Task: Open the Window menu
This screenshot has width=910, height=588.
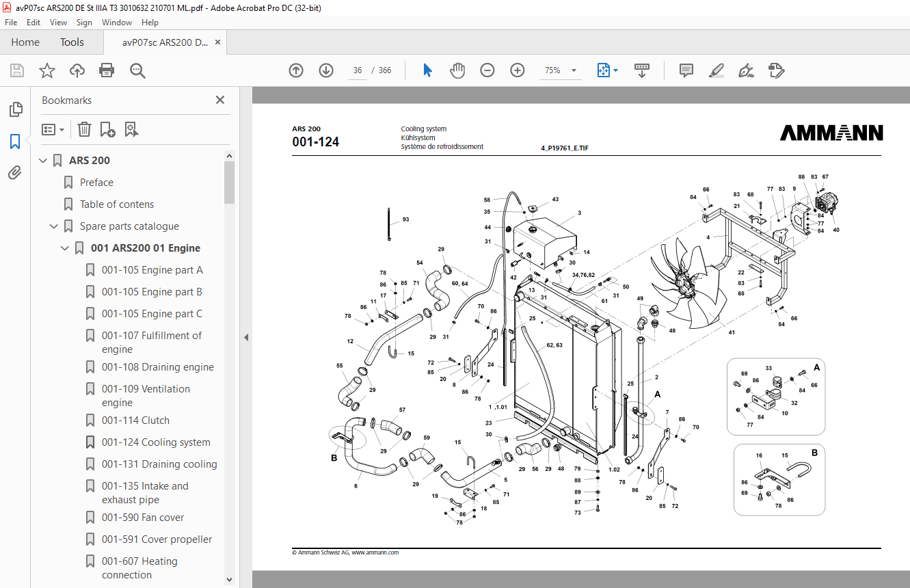Action: (117, 22)
